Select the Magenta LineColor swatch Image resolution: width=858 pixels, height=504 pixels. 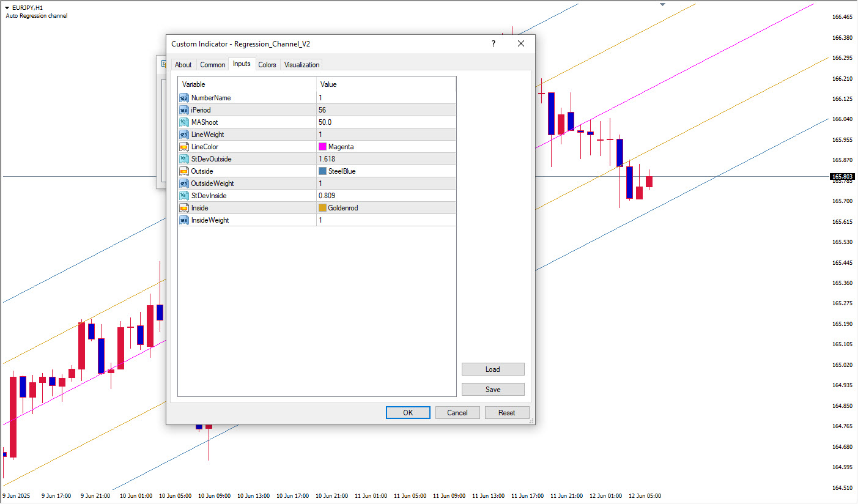pyautogui.click(x=322, y=147)
